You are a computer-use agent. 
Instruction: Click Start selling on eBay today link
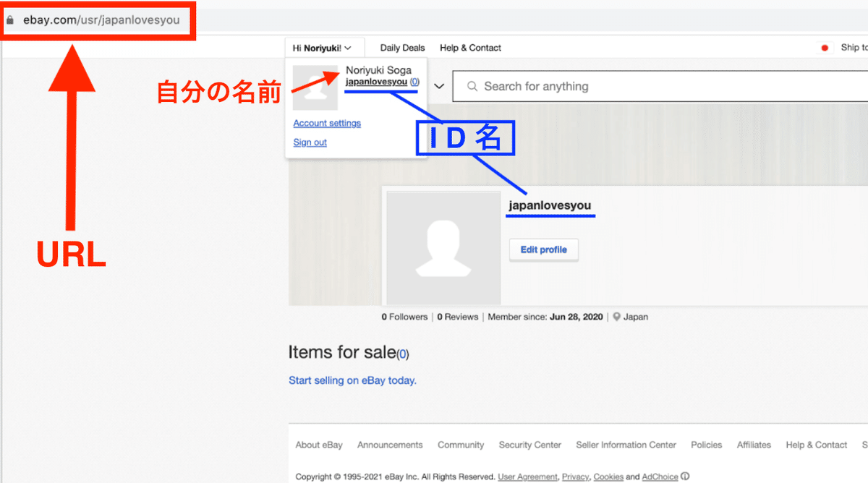(352, 380)
